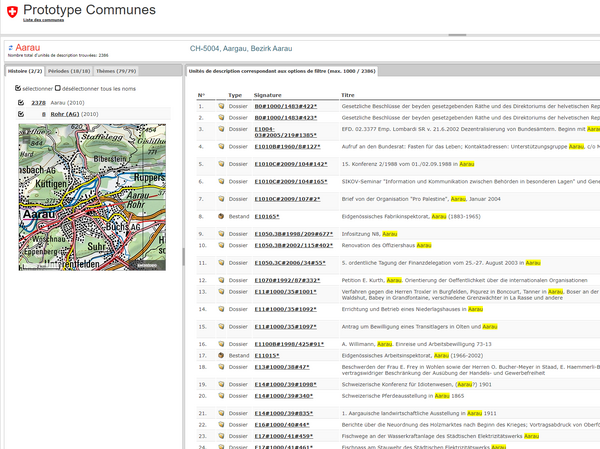Click the dossier icon in row 2
Screen dimensions: 600x449
tap(221, 118)
